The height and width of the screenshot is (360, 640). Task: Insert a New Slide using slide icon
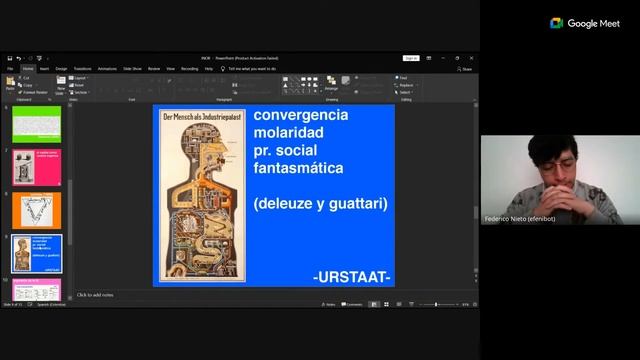[61, 80]
